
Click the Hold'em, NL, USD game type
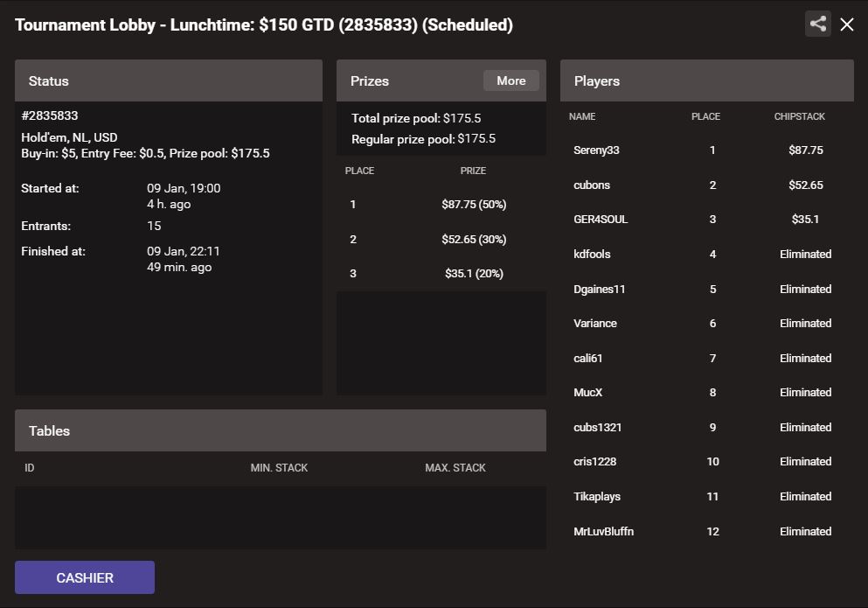(69, 137)
